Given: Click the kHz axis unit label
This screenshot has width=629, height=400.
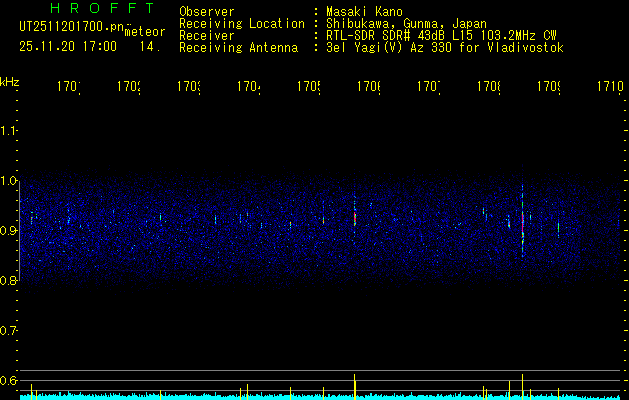Looking at the screenshot, I should [10, 80].
